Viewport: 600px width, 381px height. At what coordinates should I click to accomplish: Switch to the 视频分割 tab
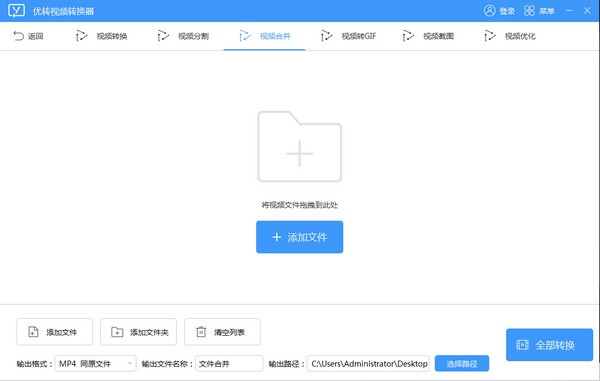[x=183, y=36]
